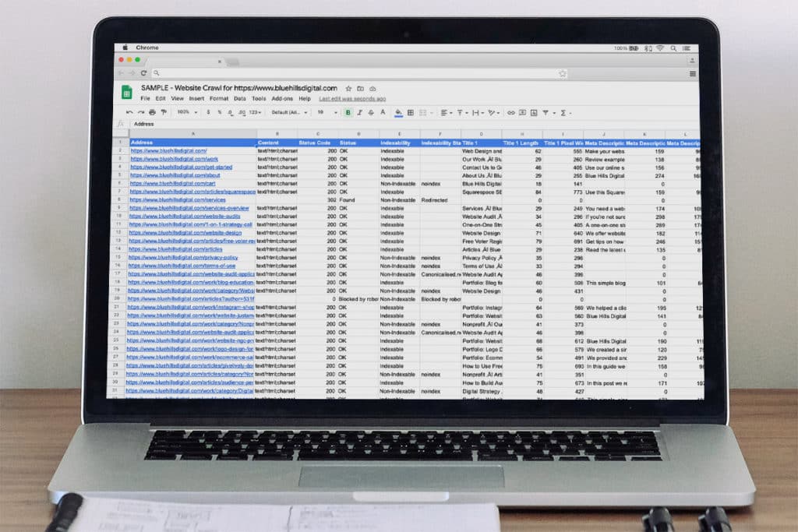Screen dimensions: 798x532
Task: Star the spreadsheet document
Action: pos(348,89)
